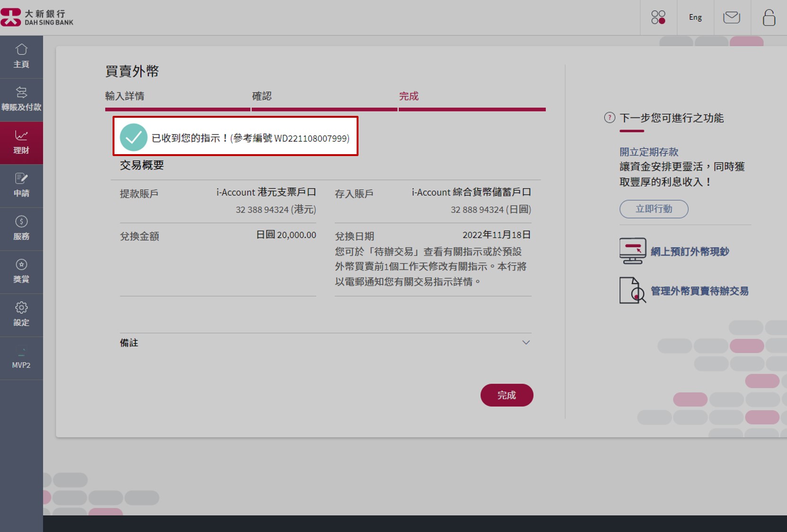Open the 申請 applications section
787x532 pixels.
pos(21,185)
